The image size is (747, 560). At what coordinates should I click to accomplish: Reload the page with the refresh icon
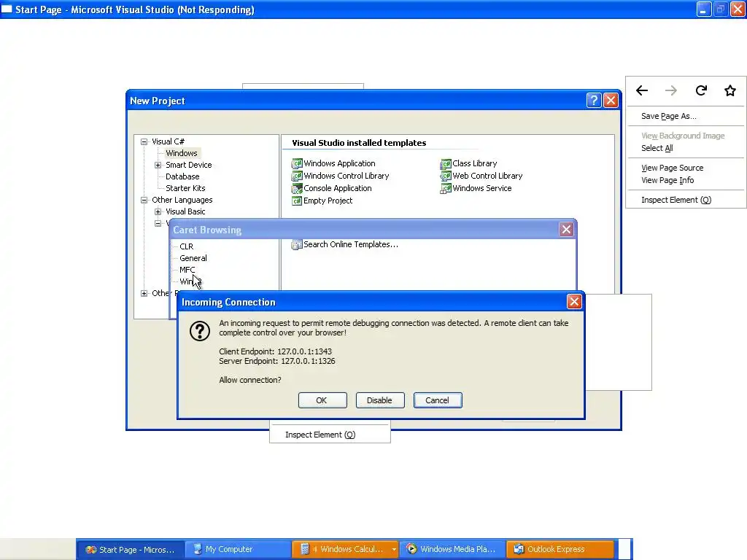[x=701, y=90]
